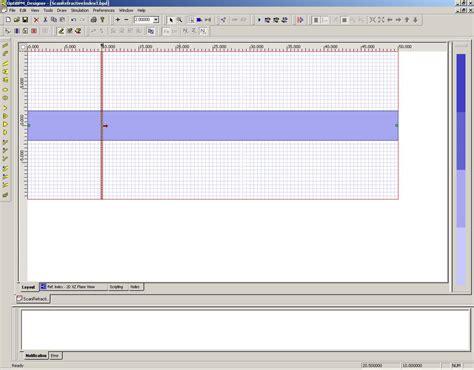Open the Preferences menu
This screenshot has width=474, height=370.
click(104, 10)
